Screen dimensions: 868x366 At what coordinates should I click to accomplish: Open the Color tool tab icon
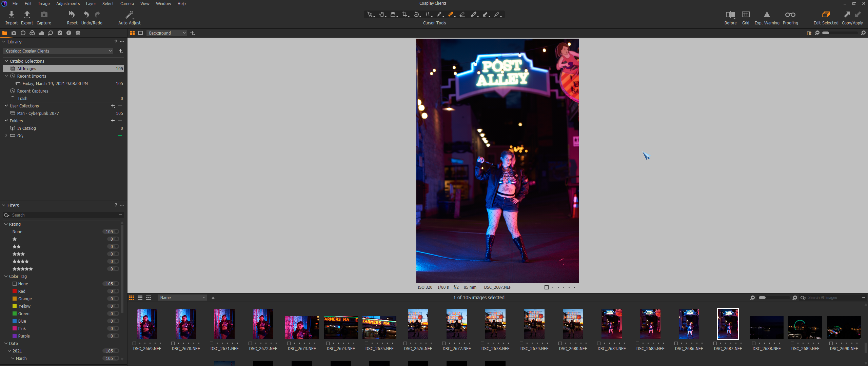pyautogui.click(x=32, y=33)
